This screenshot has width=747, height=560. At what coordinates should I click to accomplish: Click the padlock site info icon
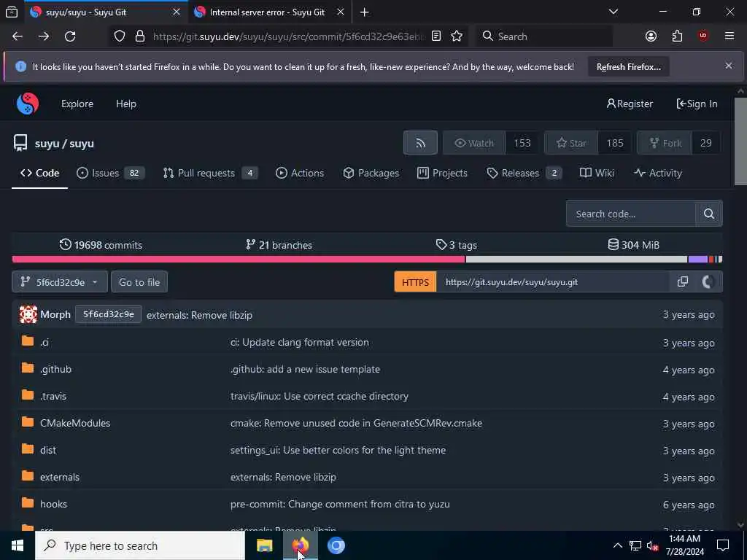(139, 36)
